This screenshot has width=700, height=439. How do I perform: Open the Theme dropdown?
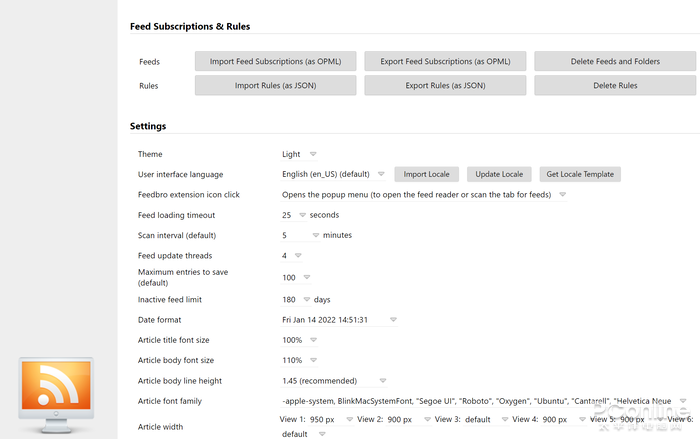298,155
